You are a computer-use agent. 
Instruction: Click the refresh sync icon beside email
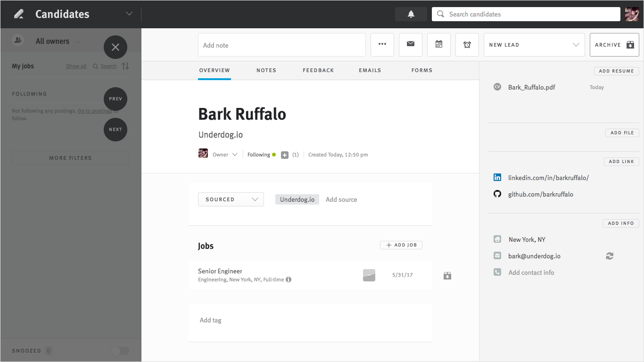pyautogui.click(x=610, y=256)
